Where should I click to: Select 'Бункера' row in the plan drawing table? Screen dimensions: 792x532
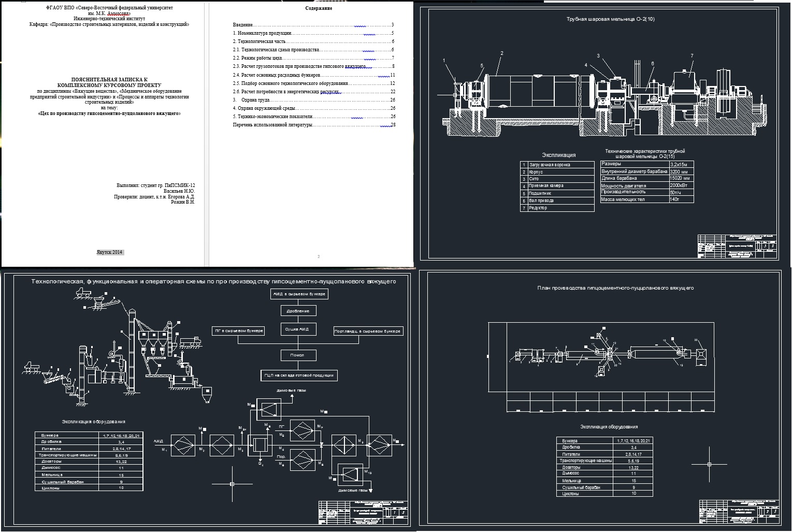tap(605, 441)
